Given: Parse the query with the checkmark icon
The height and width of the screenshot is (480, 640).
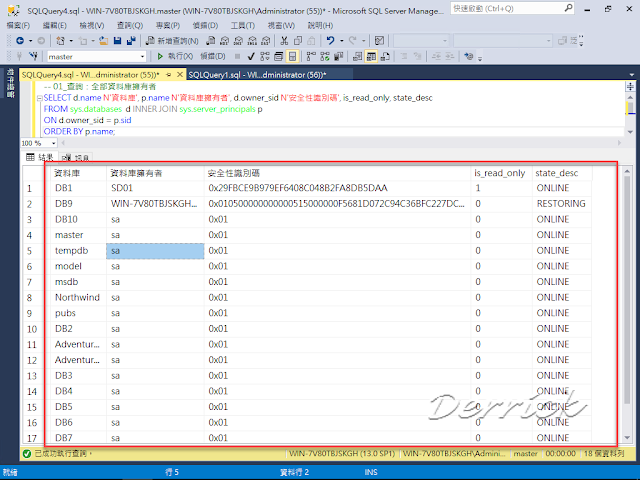Looking at the screenshot, I should coord(251,56).
